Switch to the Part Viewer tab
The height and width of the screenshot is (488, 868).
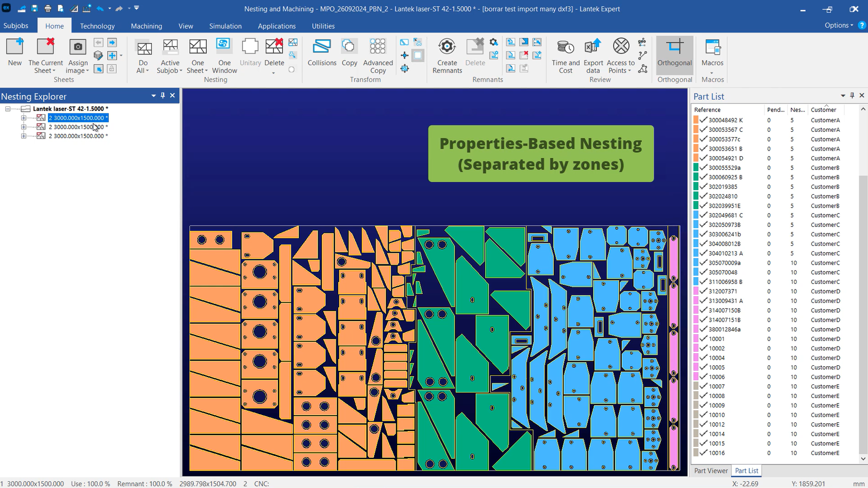point(711,471)
